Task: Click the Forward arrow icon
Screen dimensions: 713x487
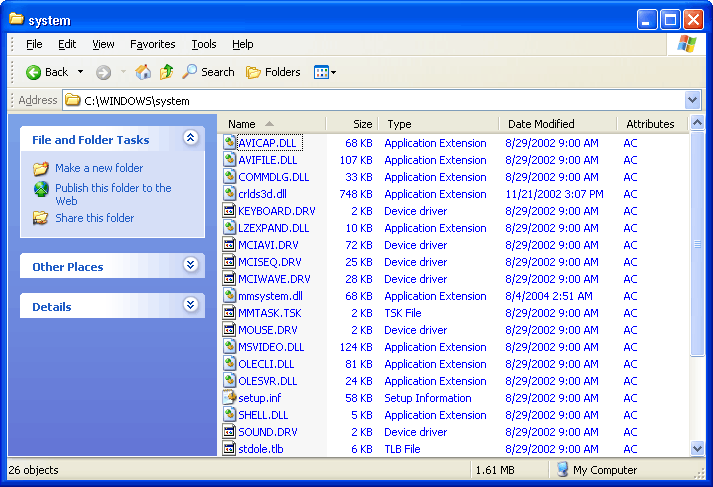Action: click(103, 72)
